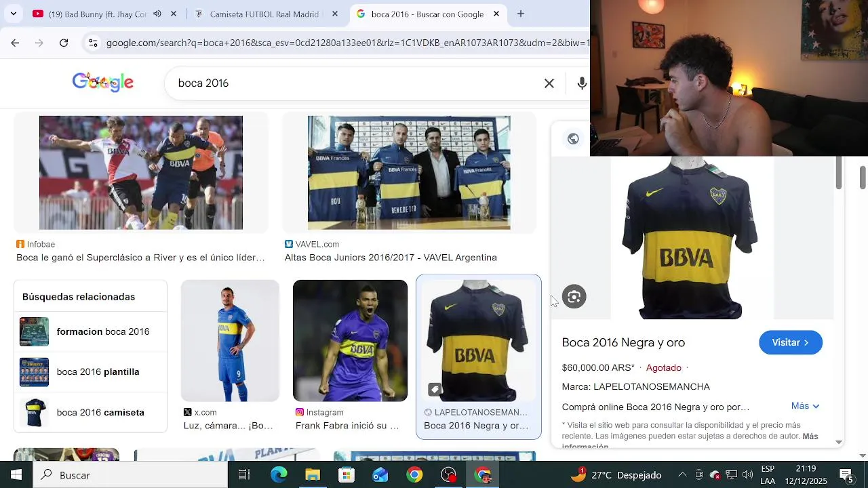
Task: Select related search formacion boca 2016
Action: (x=90, y=331)
